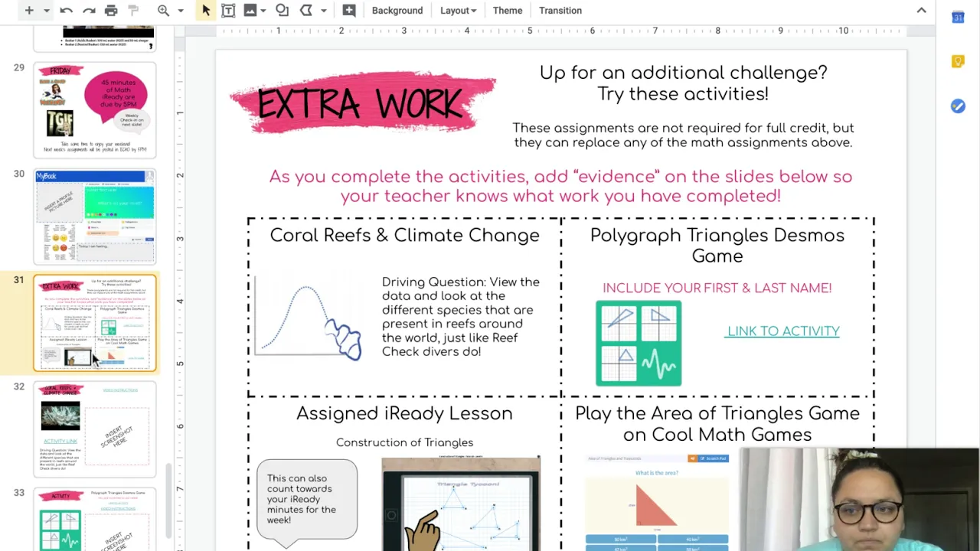Select slide 33 Polygraph Triangles thumbnail
The image size is (980, 551).
pos(95,520)
